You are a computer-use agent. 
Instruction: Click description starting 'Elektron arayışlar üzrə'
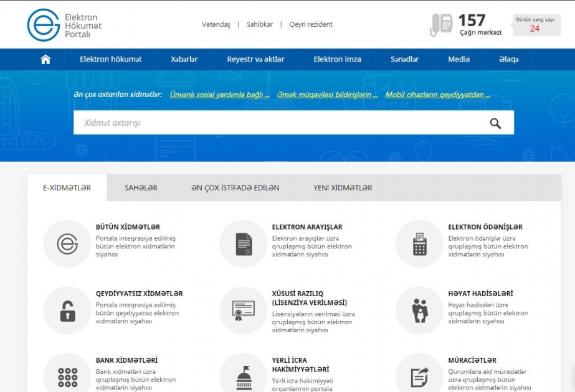pyautogui.click(x=312, y=246)
